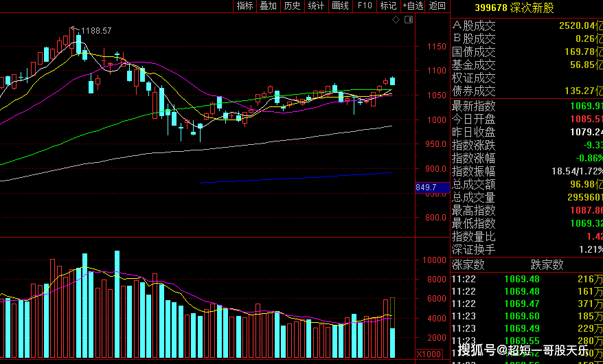Click the 指数涨幅 value -0.86%
Screen dimensions: 603x364
(x=589, y=159)
